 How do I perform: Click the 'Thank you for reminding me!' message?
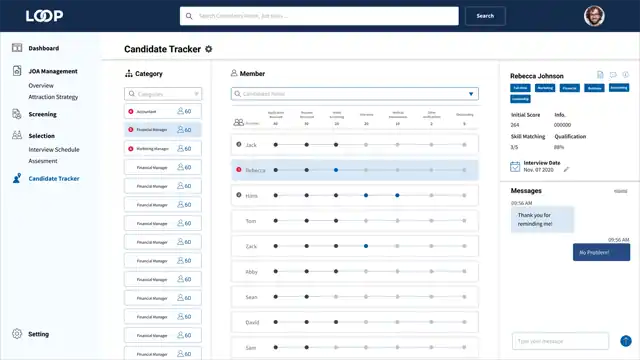pyautogui.click(x=542, y=220)
